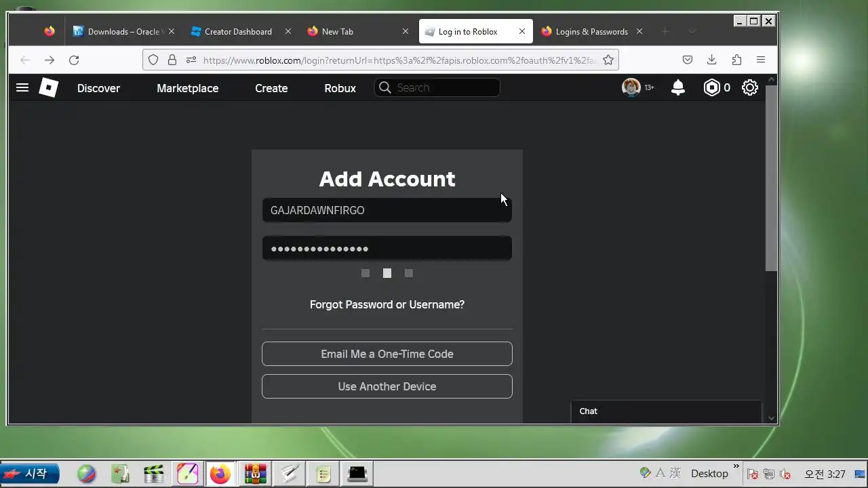Open the notepad taskbar icon
868x488 pixels.
point(323,474)
